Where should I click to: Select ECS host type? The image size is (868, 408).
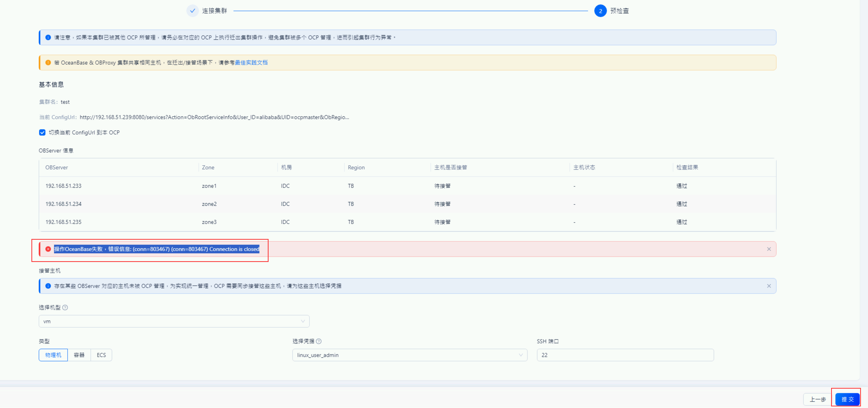pyautogui.click(x=101, y=355)
